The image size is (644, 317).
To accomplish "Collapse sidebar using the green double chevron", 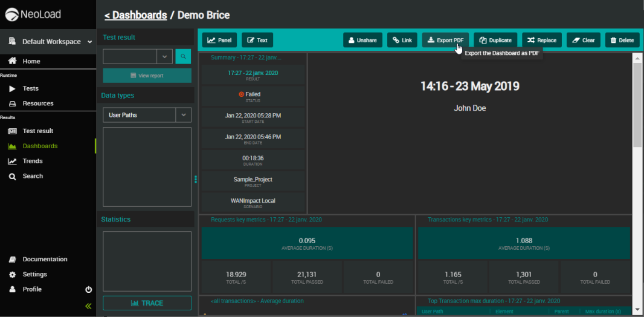I will [x=88, y=306].
